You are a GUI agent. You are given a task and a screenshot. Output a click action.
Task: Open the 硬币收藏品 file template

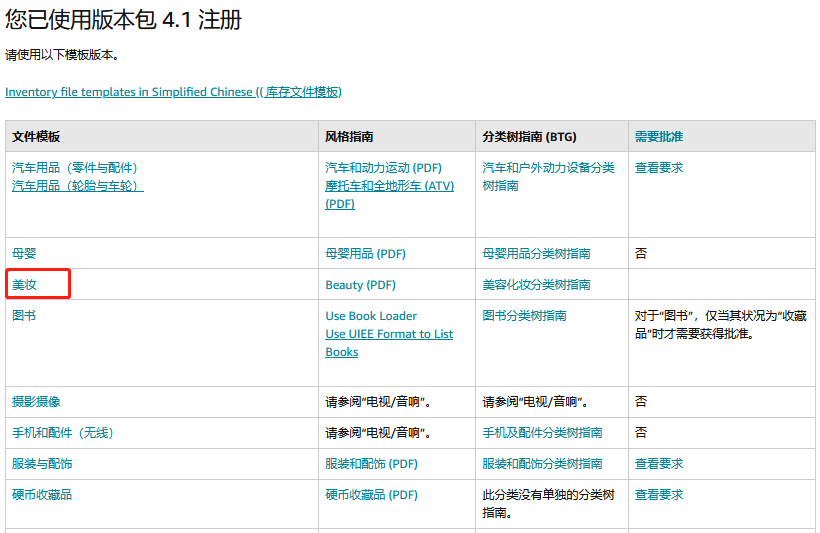(x=42, y=494)
